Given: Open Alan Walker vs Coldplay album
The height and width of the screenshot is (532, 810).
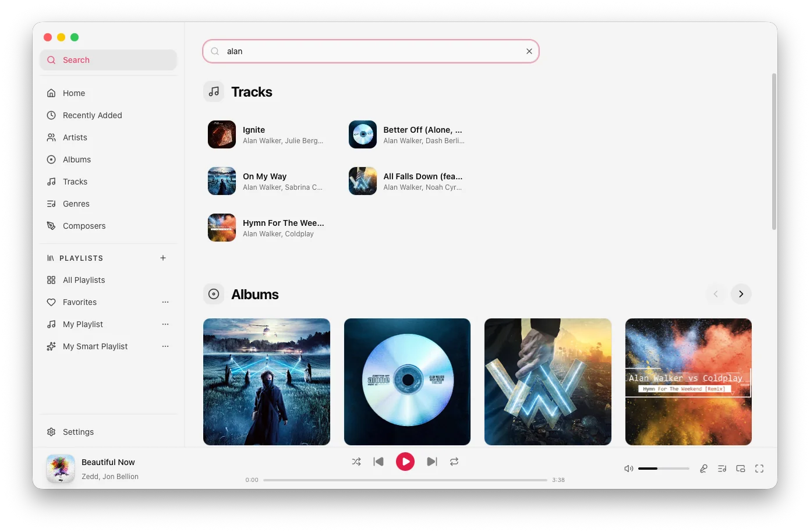Looking at the screenshot, I should 688,382.
